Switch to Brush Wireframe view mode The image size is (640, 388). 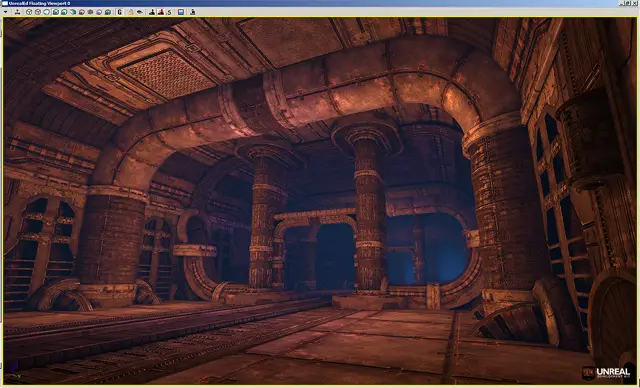pyautogui.click(x=29, y=12)
